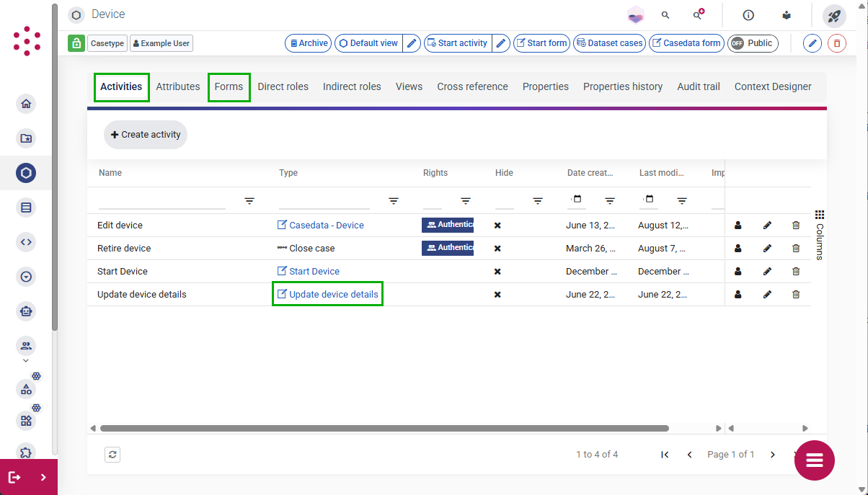The image size is (868, 495).
Task: Click the green unlocked padlock icon
Action: tap(76, 43)
